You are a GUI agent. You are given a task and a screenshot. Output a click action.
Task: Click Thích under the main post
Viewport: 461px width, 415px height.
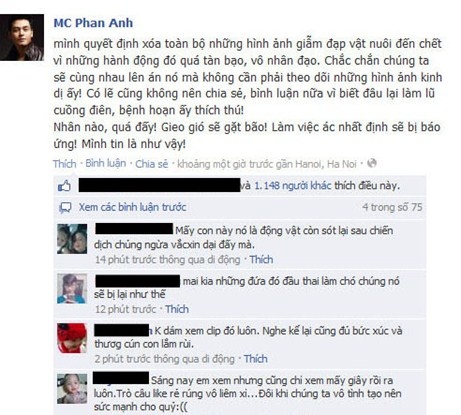point(64,164)
